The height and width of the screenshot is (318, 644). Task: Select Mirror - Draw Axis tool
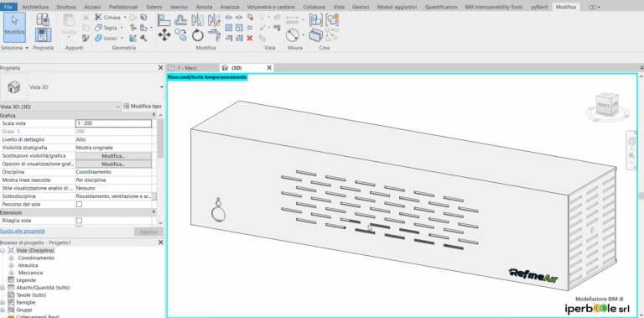click(214, 19)
